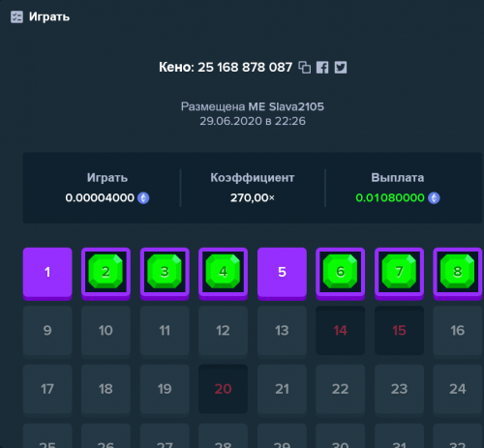Select Keno number tile 12
The image size is (484, 448).
click(x=224, y=331)
